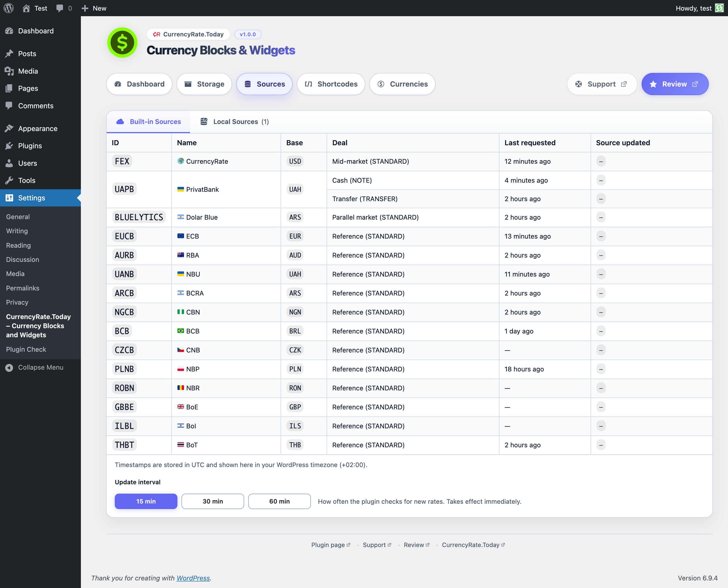Click the v1.0.0 version badge
This screenshot has width=728, height=588.
pyautogui.click(x=247, y=34)
